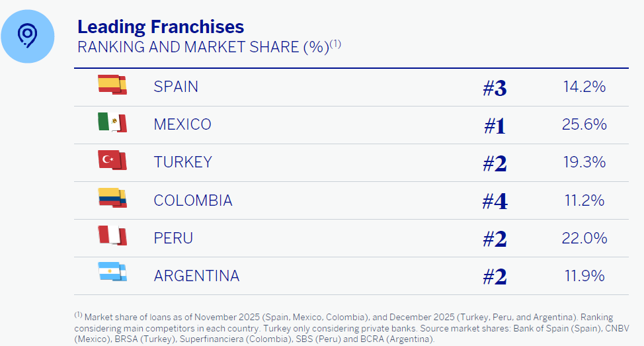This screenshot has width=644, height=346.
Task: Click Spain's 14.2% market share
Action: click(584, 87)
